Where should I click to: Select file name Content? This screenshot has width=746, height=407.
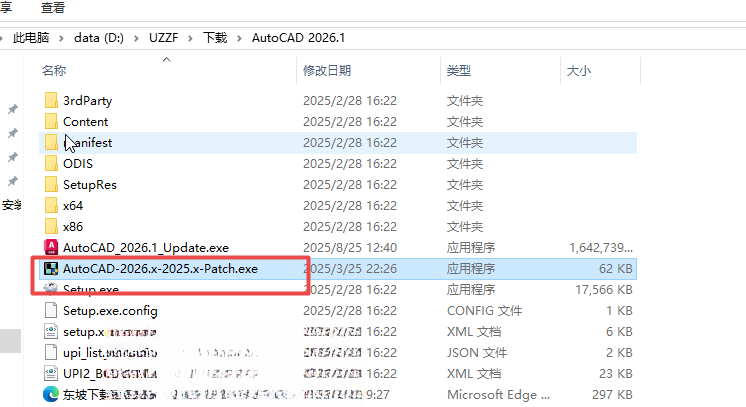(x=86, y=121)
